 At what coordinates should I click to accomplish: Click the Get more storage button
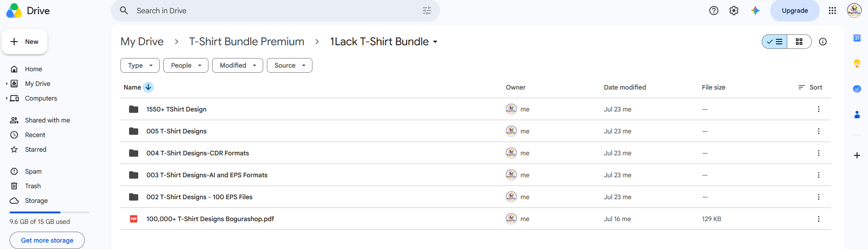click(47, 240)
